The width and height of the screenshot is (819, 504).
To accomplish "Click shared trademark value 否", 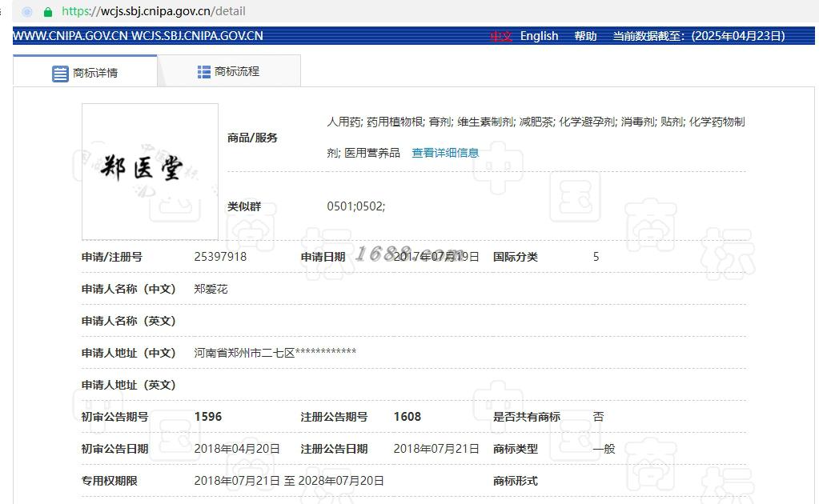I will (599, 417).
